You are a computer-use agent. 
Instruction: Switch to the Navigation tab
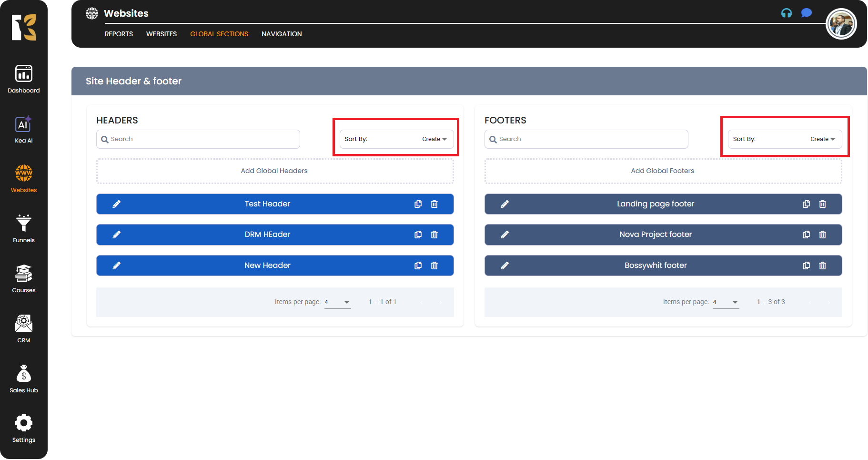click(x=282, y=34)
